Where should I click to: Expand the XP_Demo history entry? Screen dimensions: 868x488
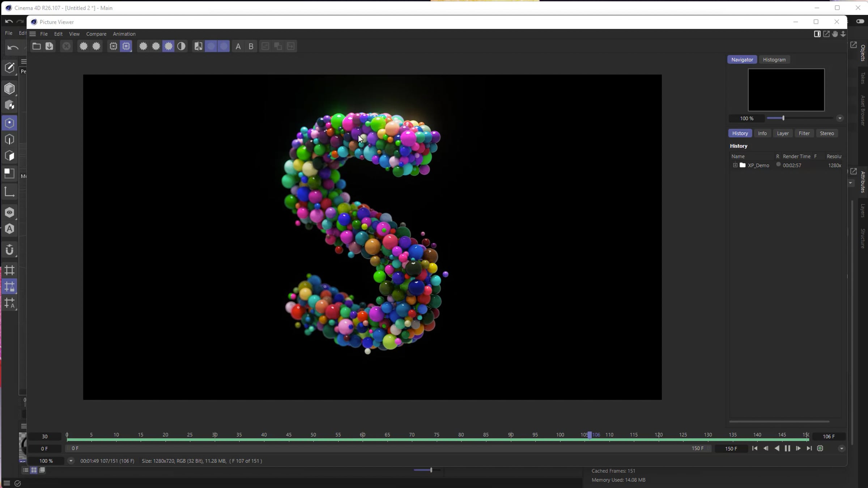point(735,165)
